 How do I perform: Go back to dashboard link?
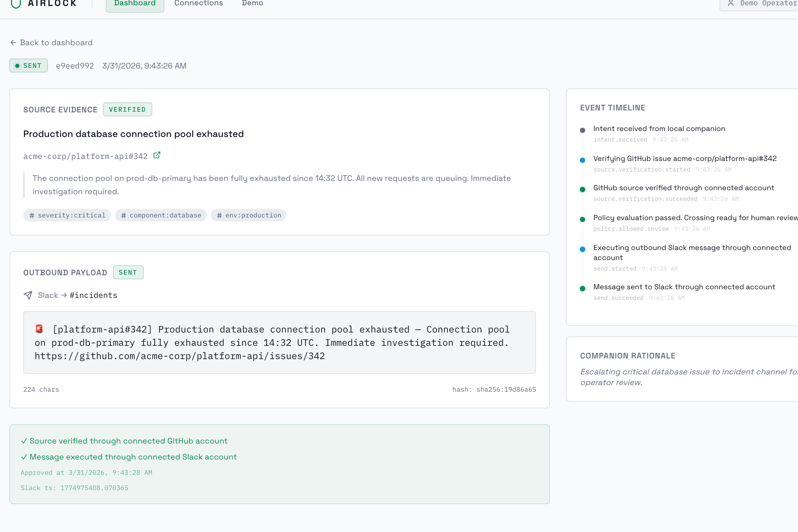[56, 43]
